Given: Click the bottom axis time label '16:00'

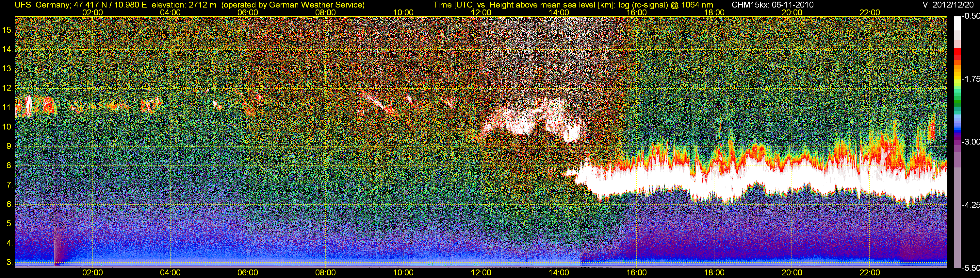Looking at the screenshot, I should tap(636, 273).
